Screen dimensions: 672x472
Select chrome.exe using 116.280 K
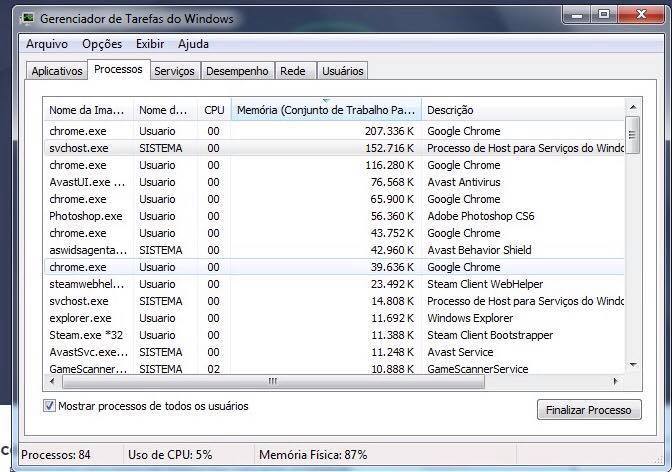pos(334,165)
